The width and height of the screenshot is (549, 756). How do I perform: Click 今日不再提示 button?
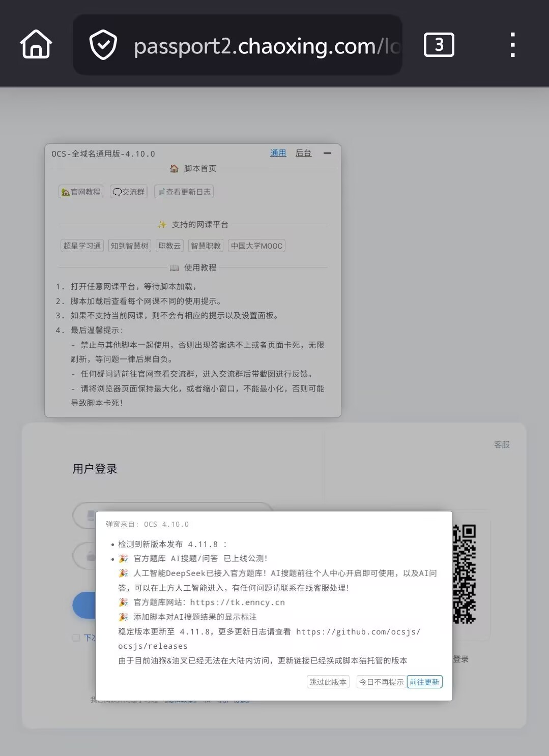(381, 682)
